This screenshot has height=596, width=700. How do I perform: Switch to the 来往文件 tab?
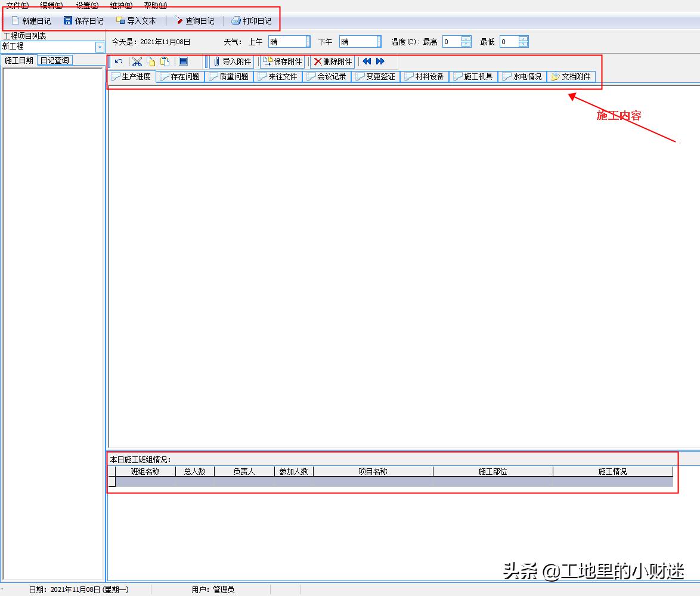(x=278, y=76)
